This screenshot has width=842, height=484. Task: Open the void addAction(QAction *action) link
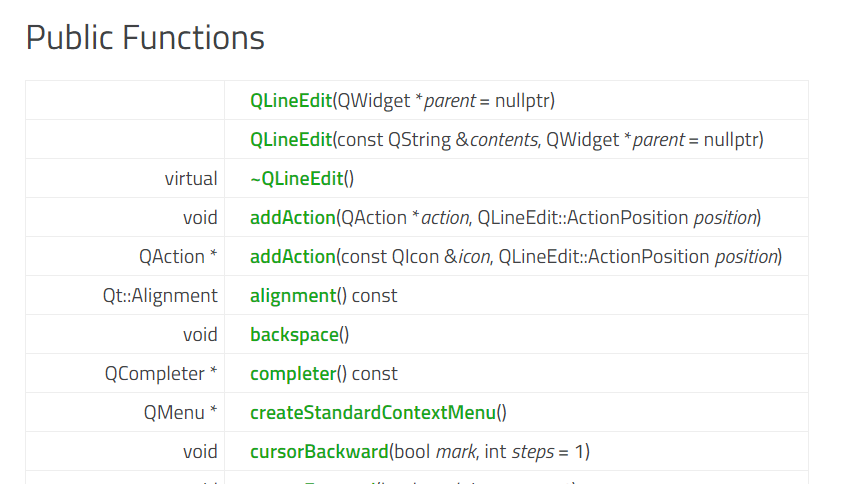coord(292,218)
